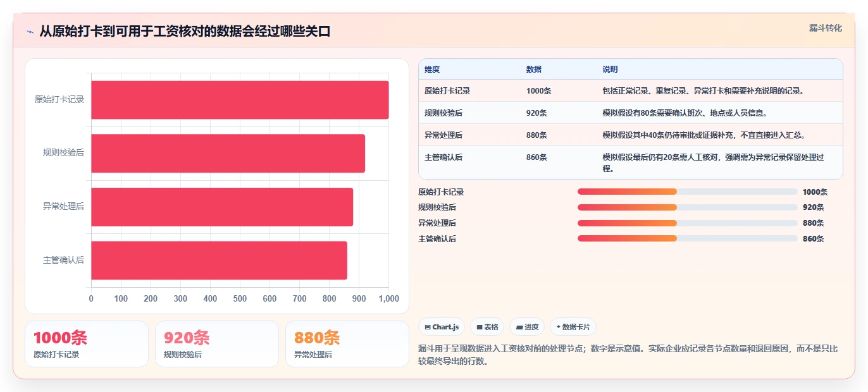Image resolution: width=868 pixels, height=392 pixels.
Task: Click the 1000条 value beside progress bar
Action: 815,192
